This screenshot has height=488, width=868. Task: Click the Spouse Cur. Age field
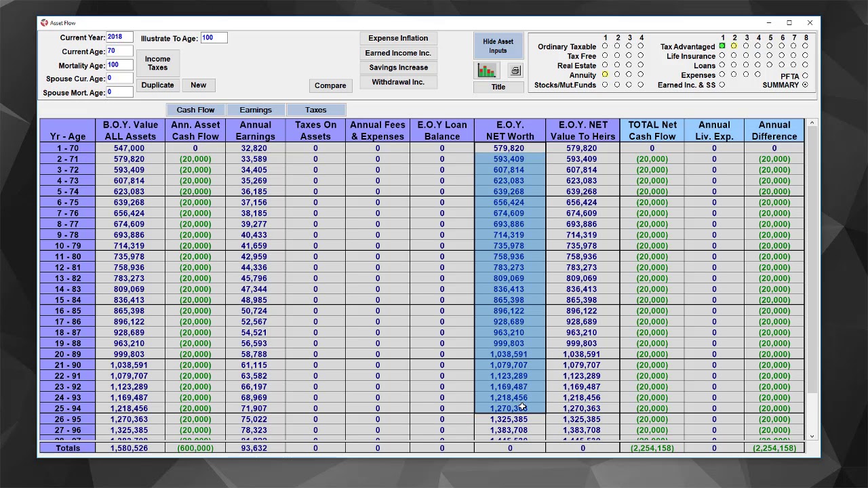pyautogui.click(x=119, y=79)
